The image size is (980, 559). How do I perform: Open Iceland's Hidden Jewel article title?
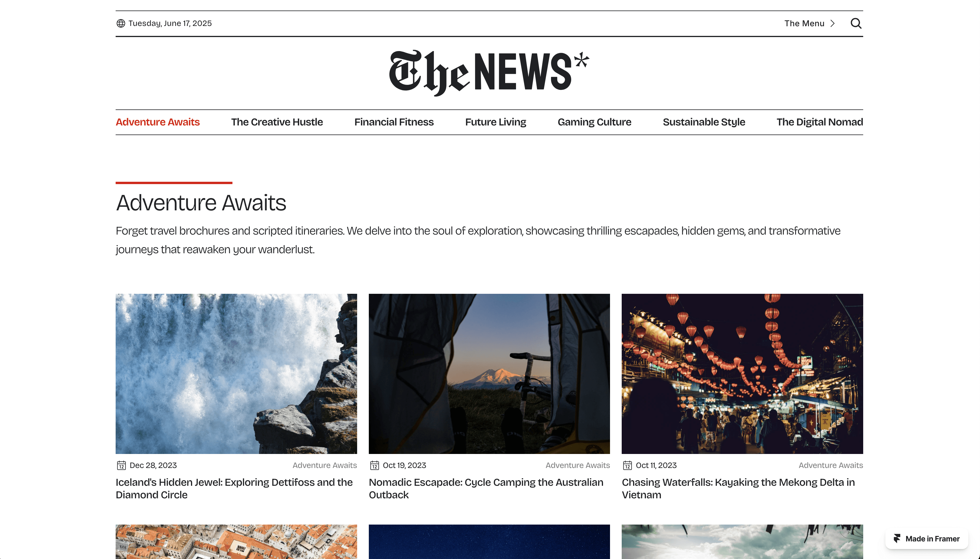pos(234,488)
